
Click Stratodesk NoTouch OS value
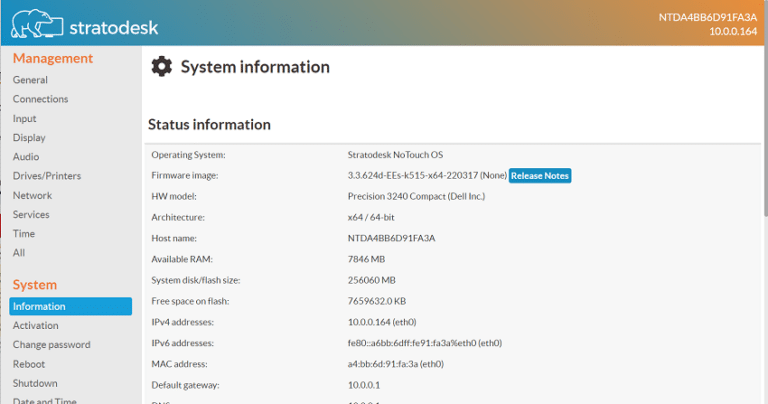pos(395,155)
